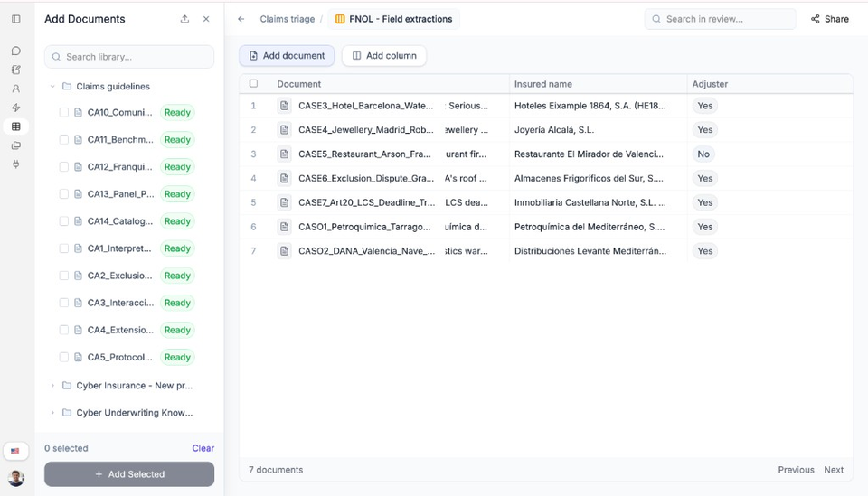The image size is (868, 496).
Task: Focus the Search library input
Action: (x=129, y=57)
